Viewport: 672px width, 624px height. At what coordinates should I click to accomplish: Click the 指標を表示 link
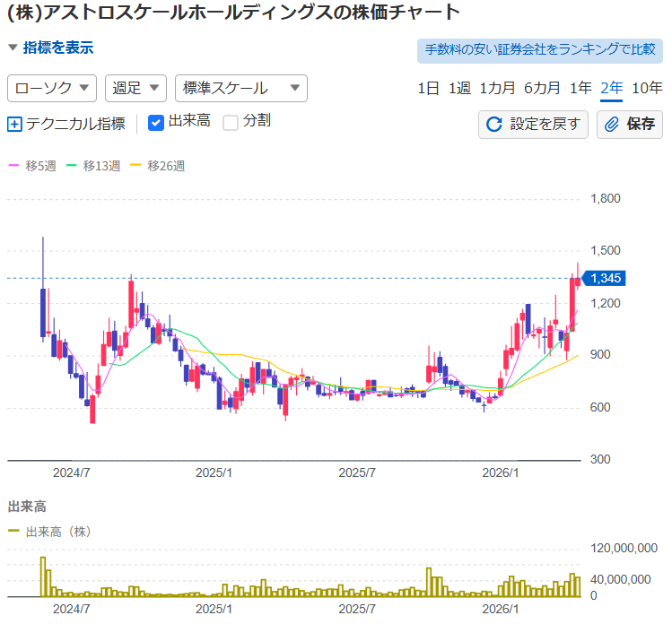(x=57, y=48)
